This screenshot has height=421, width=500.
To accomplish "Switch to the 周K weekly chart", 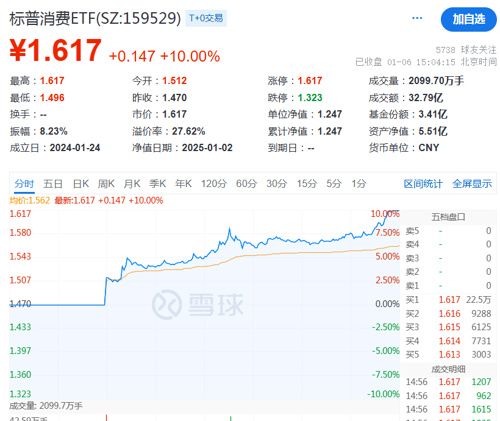I will pyautogui.click(x=106, y=184).
